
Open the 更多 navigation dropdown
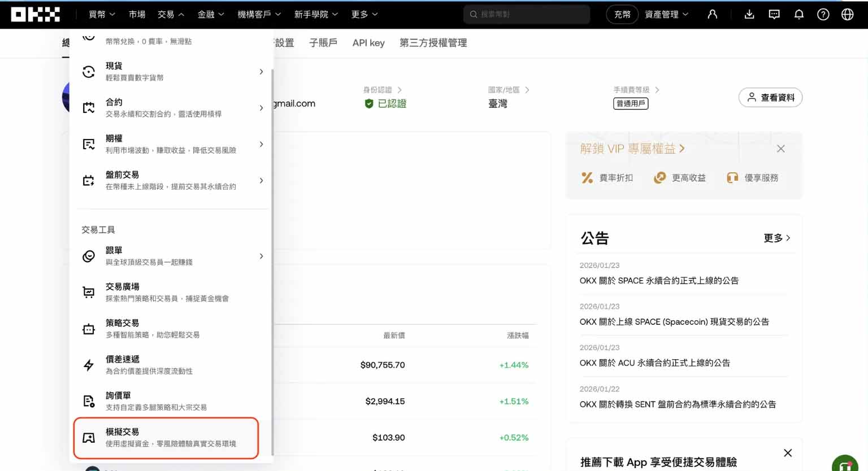pyautogui.click(x=364, y=14)
